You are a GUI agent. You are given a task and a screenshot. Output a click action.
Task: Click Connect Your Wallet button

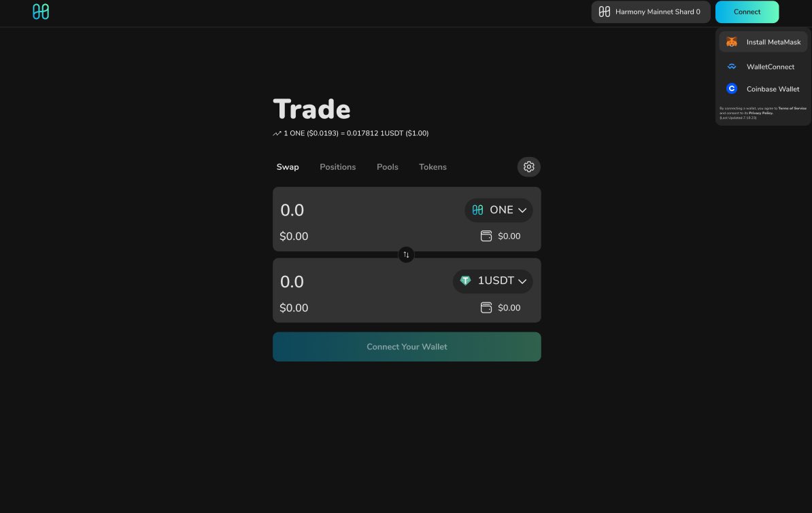pos(407,347)
